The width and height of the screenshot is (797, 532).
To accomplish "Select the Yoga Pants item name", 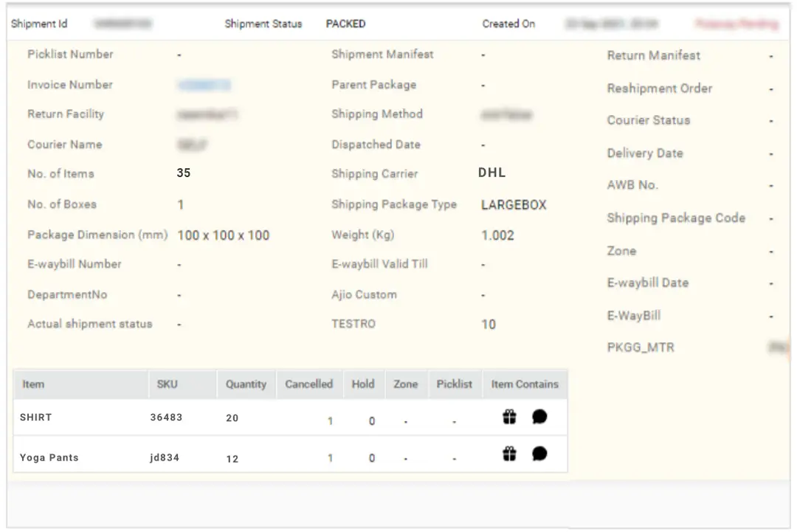I will point(49,457).
